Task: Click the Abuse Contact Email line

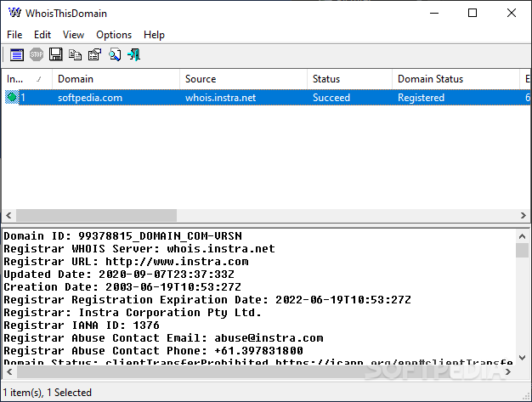Action: coord(163,338)
